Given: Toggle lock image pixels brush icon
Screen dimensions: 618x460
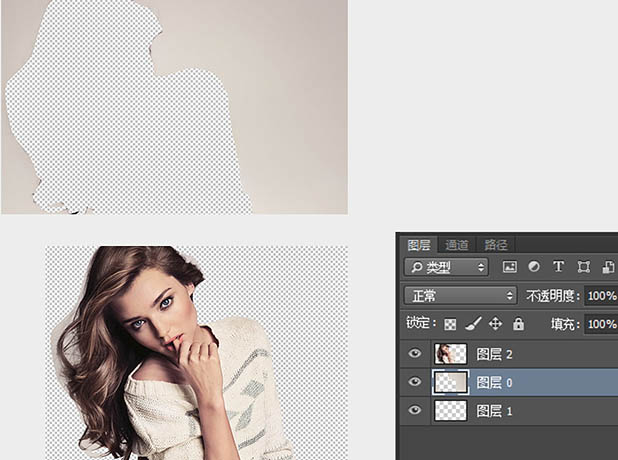Looking at the screenshot, I should (x=473, y=324).
